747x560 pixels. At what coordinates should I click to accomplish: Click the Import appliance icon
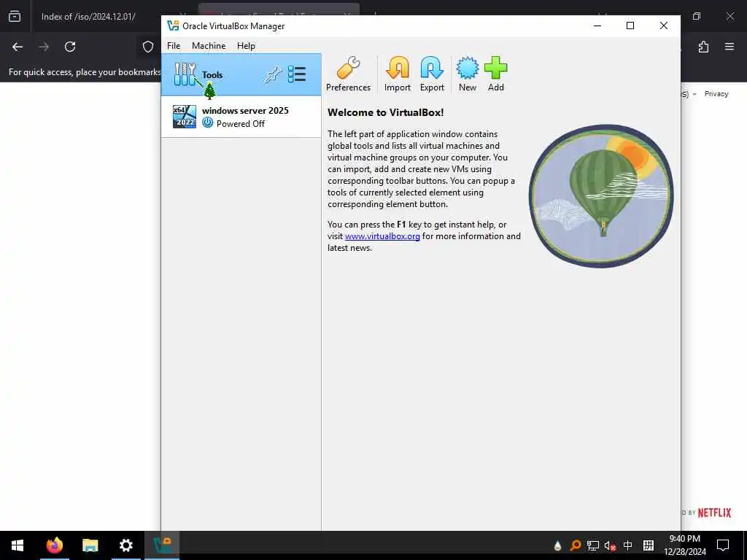398,74
